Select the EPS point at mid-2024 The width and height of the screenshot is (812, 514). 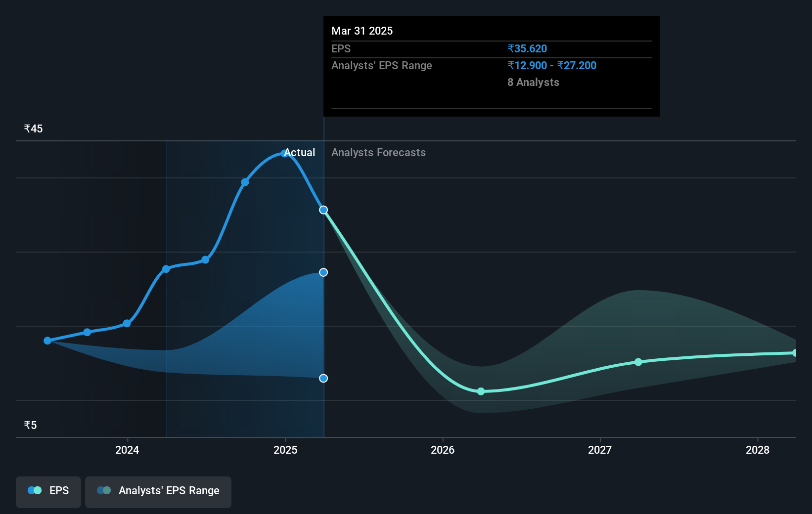(x=205, y=260)
